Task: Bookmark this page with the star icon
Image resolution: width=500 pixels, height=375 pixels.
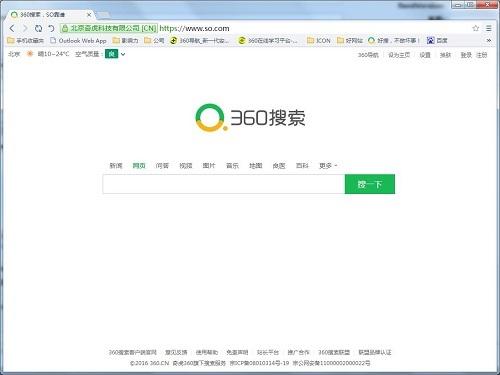Action: [x=476, y=28]
